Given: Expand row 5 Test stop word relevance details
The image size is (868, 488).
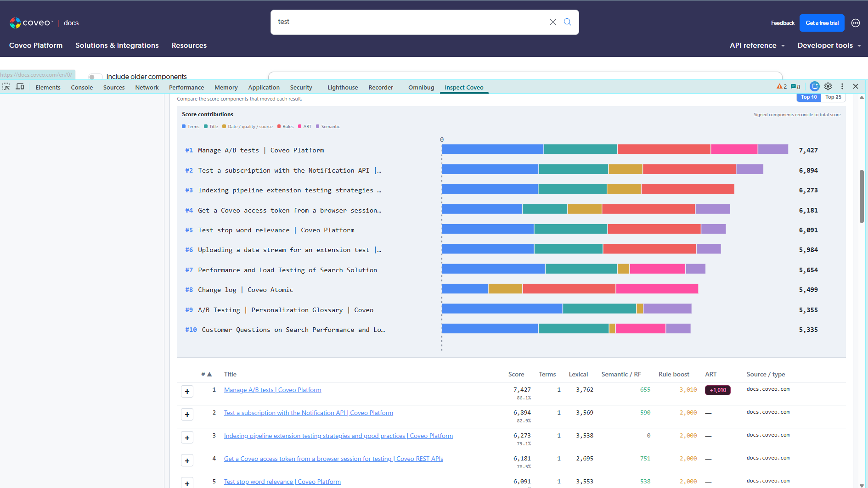Looking at the screenshot, I should 187,482.
